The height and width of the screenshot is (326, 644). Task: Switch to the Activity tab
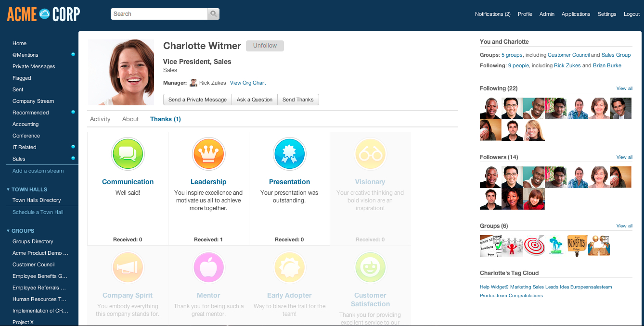tap(100, 119)
